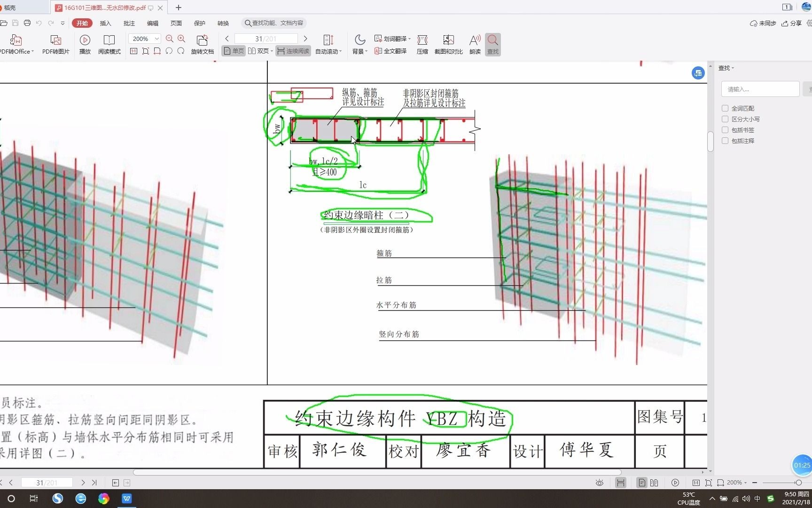Open the 200% zoom dropdown in toolbar
The image size is (812, 508).
click(x=157, y=39)
